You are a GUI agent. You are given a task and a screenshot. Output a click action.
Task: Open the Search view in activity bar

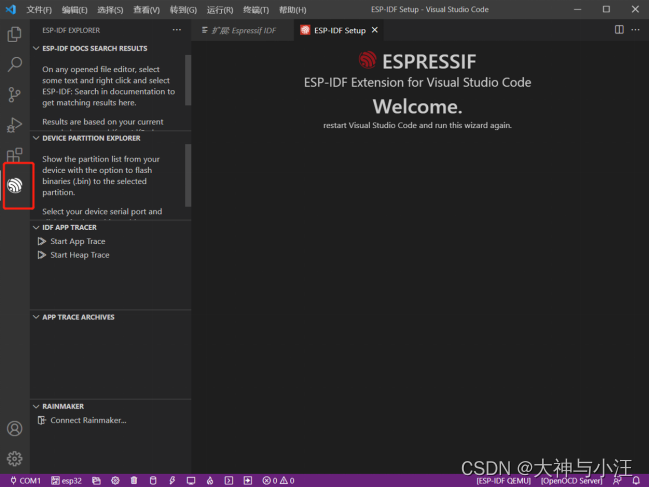14,65
